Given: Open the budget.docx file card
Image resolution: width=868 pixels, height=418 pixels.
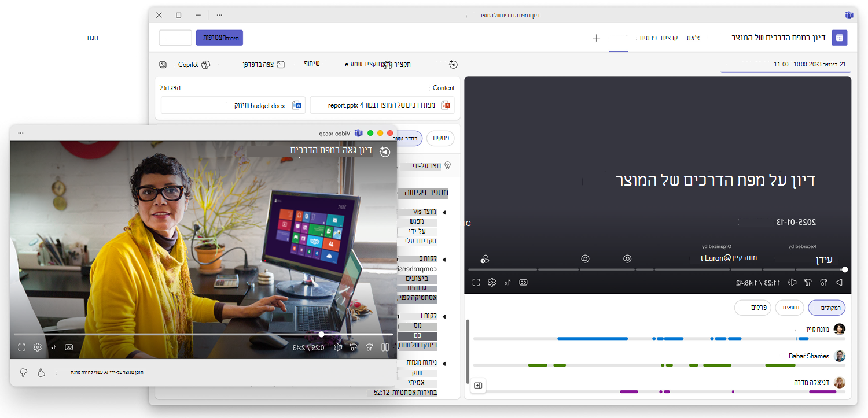Looking at the screenshot, I should pos(233,105).
